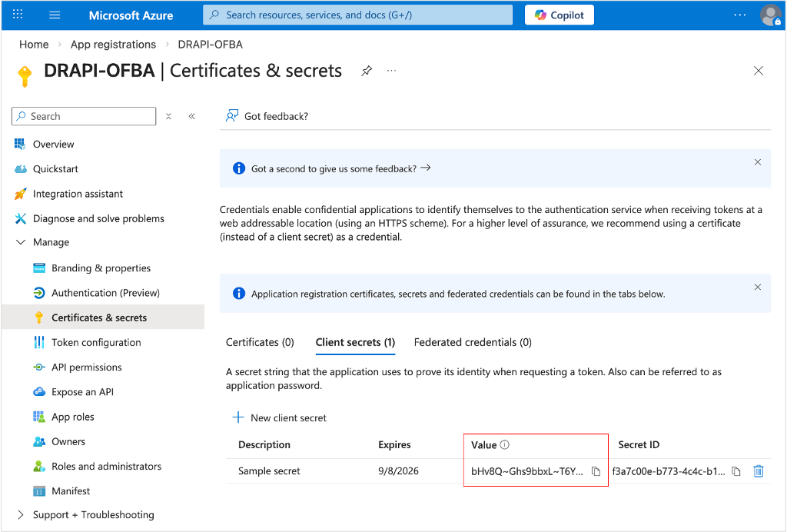Viewport: 787px width, 532px height.
Task: Open the Got feedback dialog
Action: (267, 116)
